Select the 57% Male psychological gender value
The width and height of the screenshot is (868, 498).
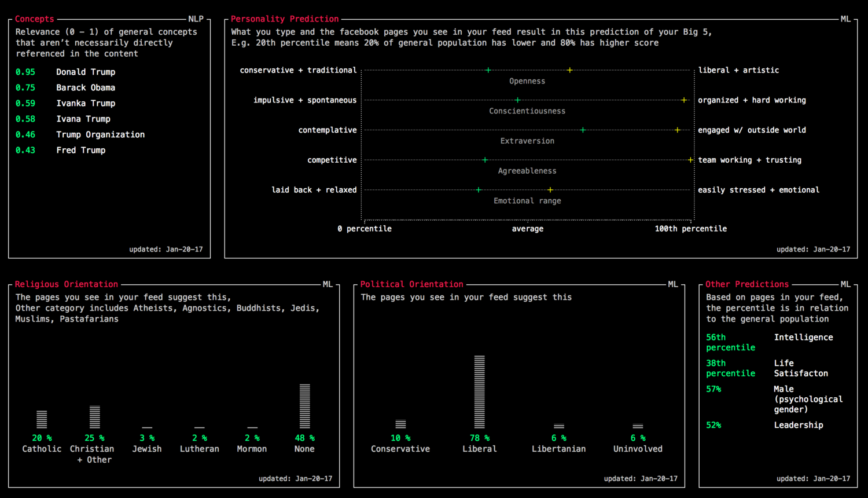713,389
